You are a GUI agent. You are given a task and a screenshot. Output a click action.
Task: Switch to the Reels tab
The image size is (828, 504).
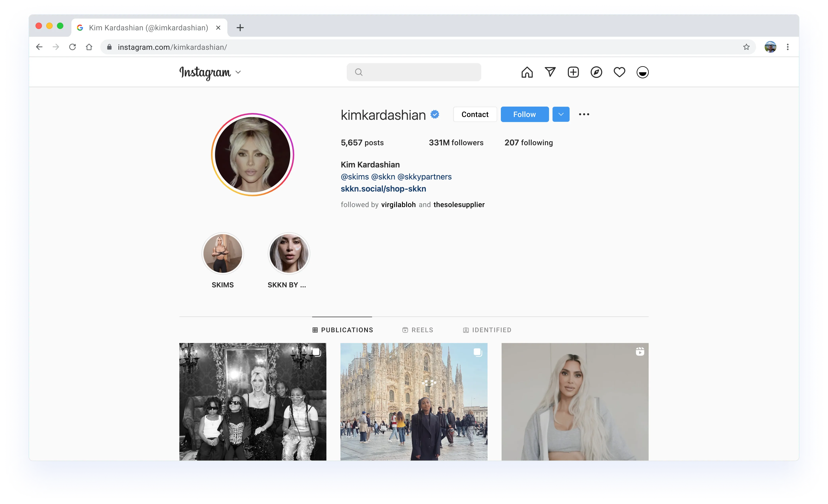tap(418, 330)
